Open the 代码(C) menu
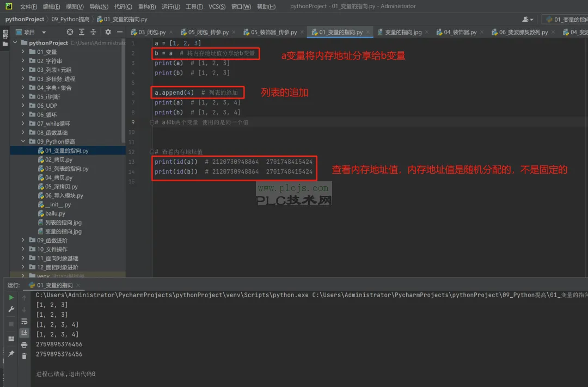The height and width of the screenshot is (387, 588). point(123,7)
